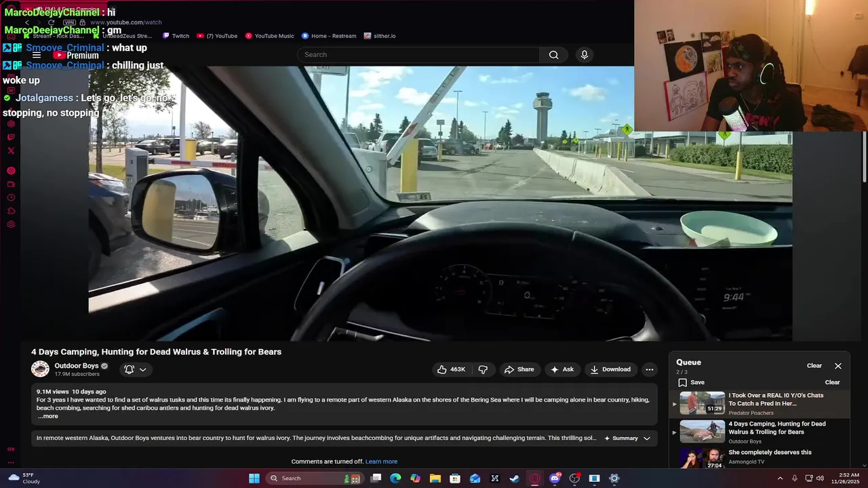Open Home - Restream bookmark
This screenshot has height=488, width=868.
[x=329, y=36]
